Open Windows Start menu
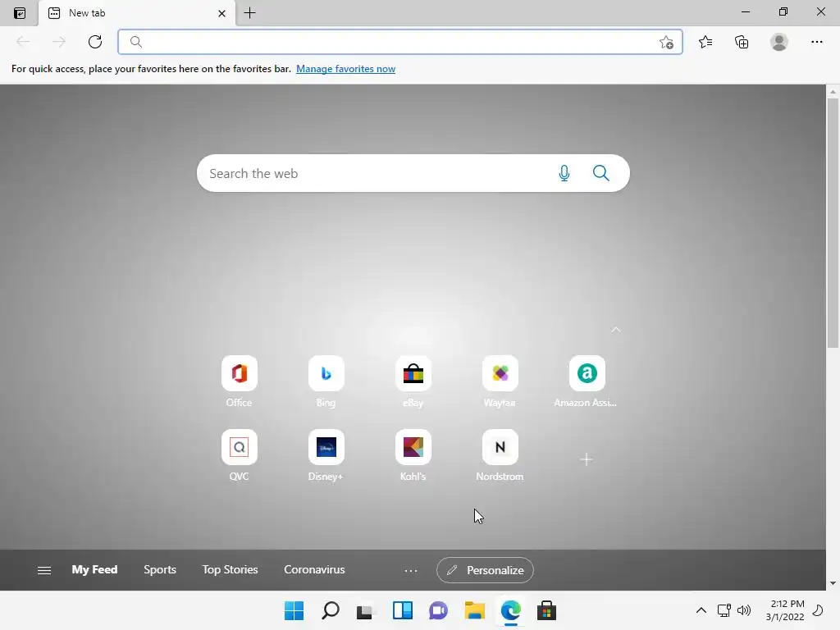This screenshot has width=840, height=630. 294,610
